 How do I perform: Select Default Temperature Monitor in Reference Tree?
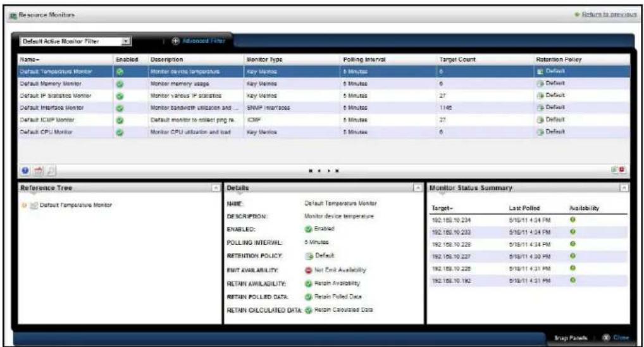tap(75, 205)
